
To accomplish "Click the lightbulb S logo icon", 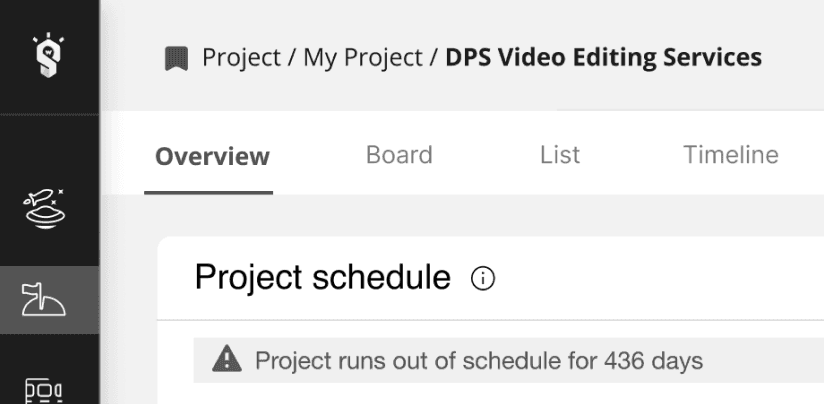I will pyautogui.click(x=48, y=55).
